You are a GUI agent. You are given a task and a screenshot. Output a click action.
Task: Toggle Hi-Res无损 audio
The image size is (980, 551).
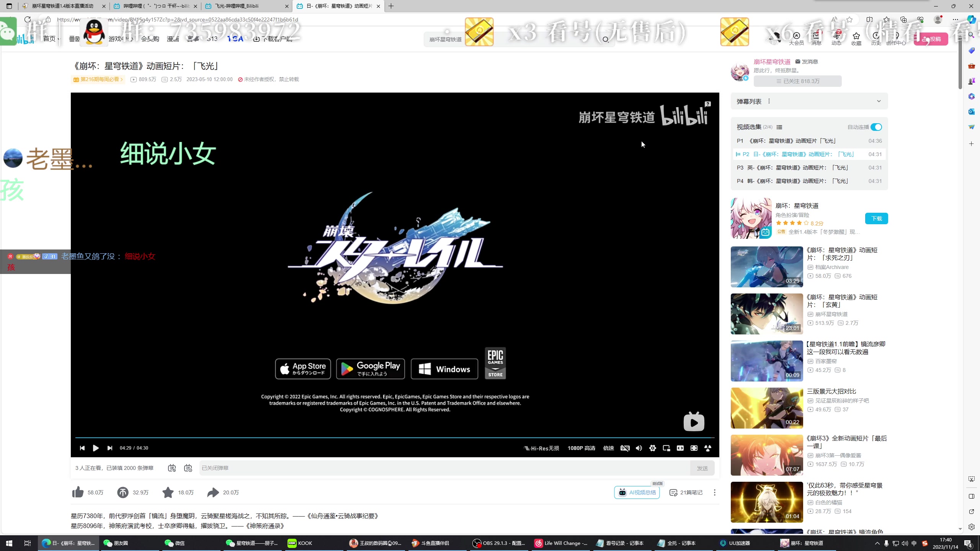(541, 448)
